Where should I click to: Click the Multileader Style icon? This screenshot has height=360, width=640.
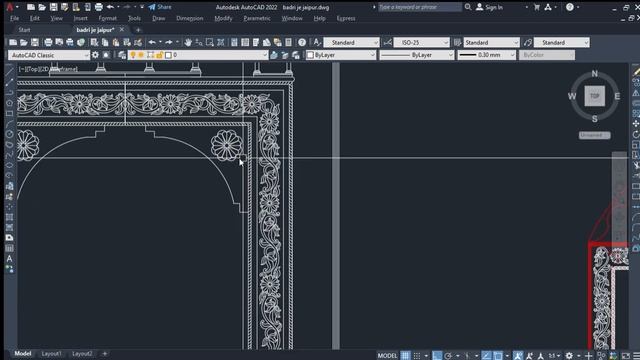(528, 42)
